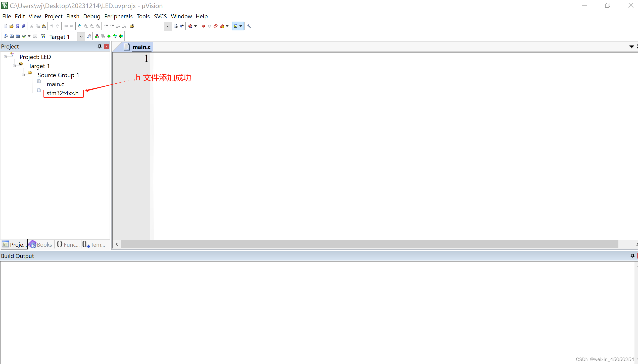Insert a breakpoint with red dot icon
This screenshot has height=364, width=638.
tap(204, 26)
